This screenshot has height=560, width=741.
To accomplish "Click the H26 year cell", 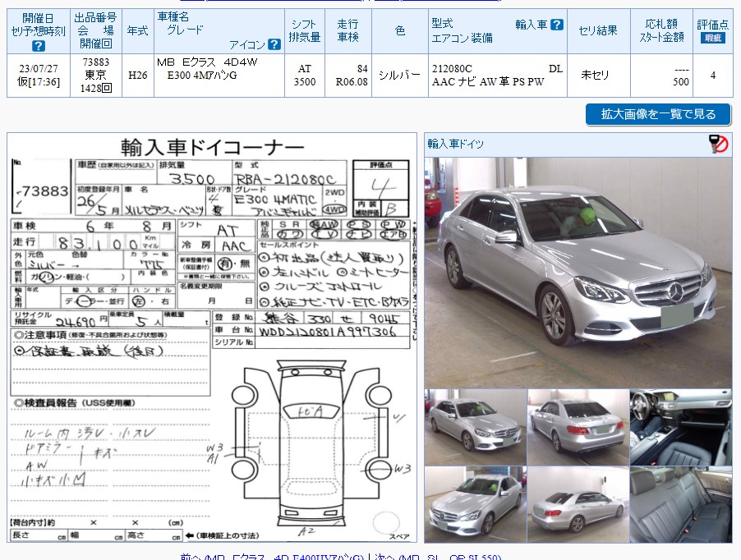I will [x=137, y=76].
